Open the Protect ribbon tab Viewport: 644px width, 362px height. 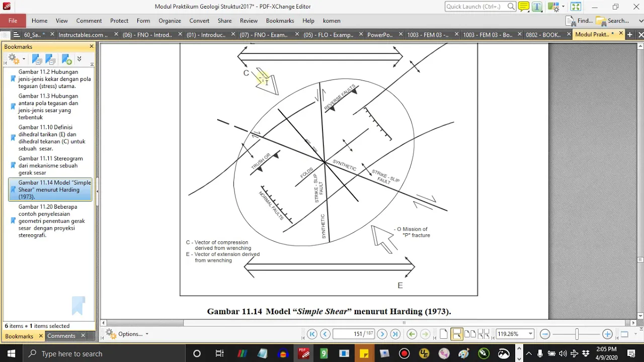[119, 21]
